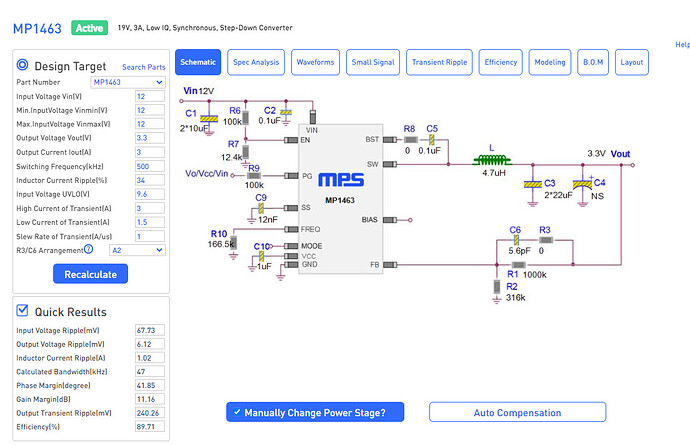Click the MPS logo on the chip
The height and width of the screenshot is (445, 690).
tap(341, 180)
